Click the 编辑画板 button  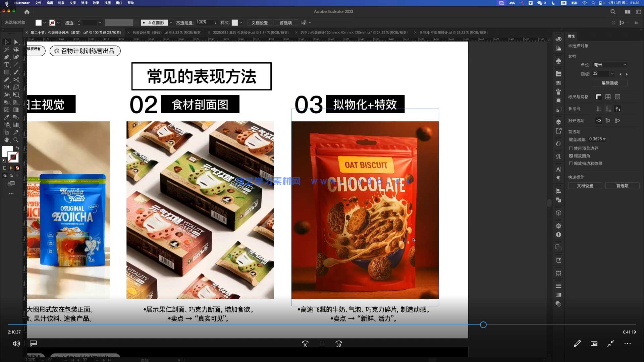click(609, 83)
